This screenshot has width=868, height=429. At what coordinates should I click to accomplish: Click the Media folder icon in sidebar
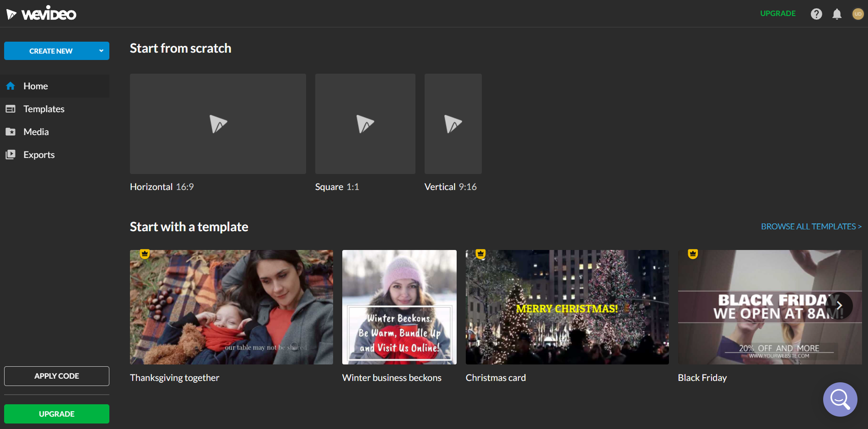(11, 132)
